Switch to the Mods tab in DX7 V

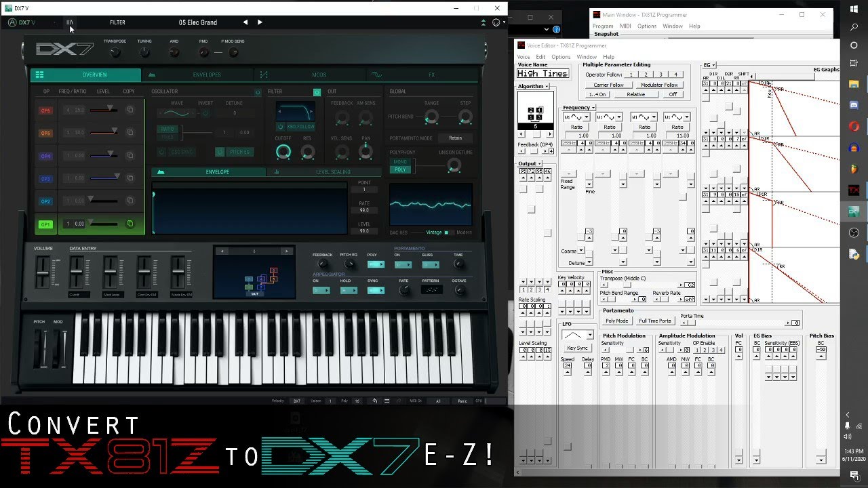point(310,75)
